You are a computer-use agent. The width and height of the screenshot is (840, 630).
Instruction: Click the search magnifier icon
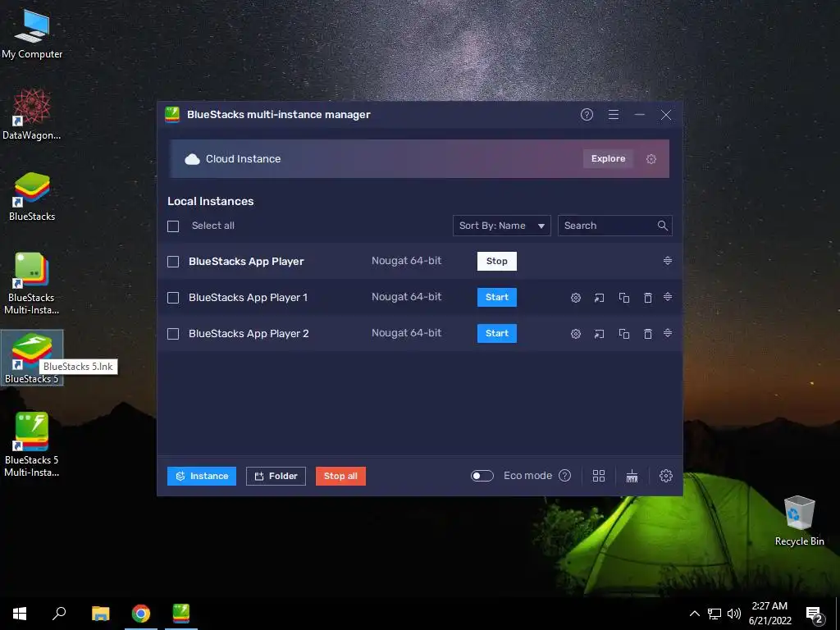click(x=663, y=226)
